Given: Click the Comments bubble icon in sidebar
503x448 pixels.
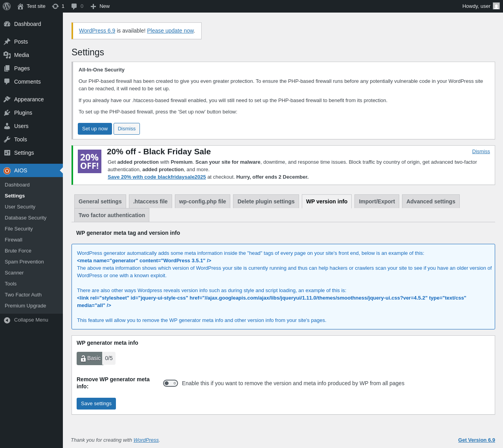Looking at the screenshot, I should pyautogui.click(x=7, y=82).
